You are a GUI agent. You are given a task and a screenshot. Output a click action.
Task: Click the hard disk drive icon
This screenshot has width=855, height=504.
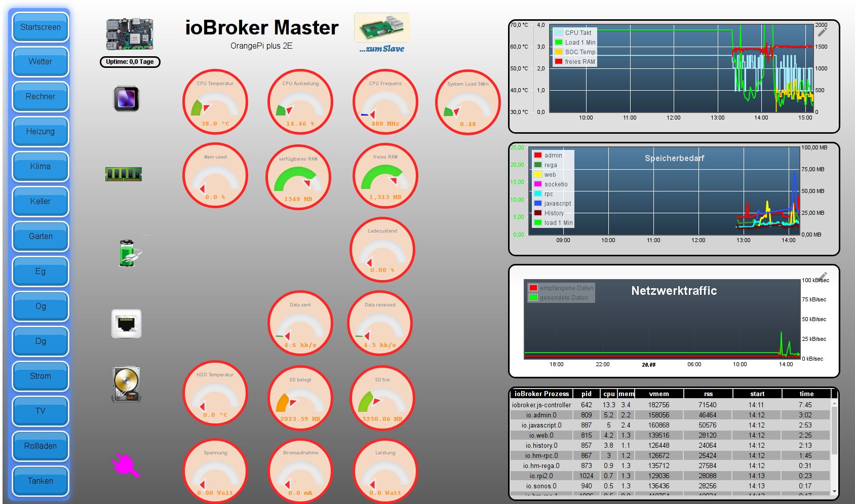click(x=126, y=384)
